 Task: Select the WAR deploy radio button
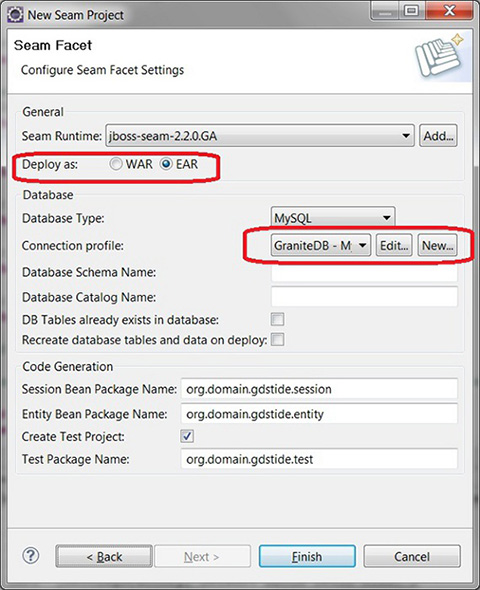pyautogui.click(x=116, y=164)
